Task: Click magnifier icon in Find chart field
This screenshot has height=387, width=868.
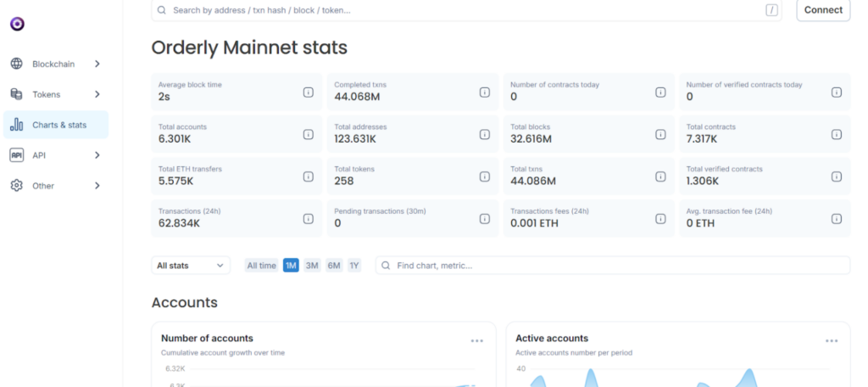Action: click(x=387, y=266)
